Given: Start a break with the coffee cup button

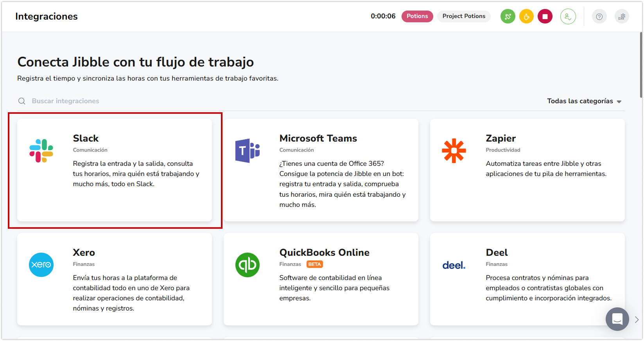Looking at the screenshot, I should point(526,16).
